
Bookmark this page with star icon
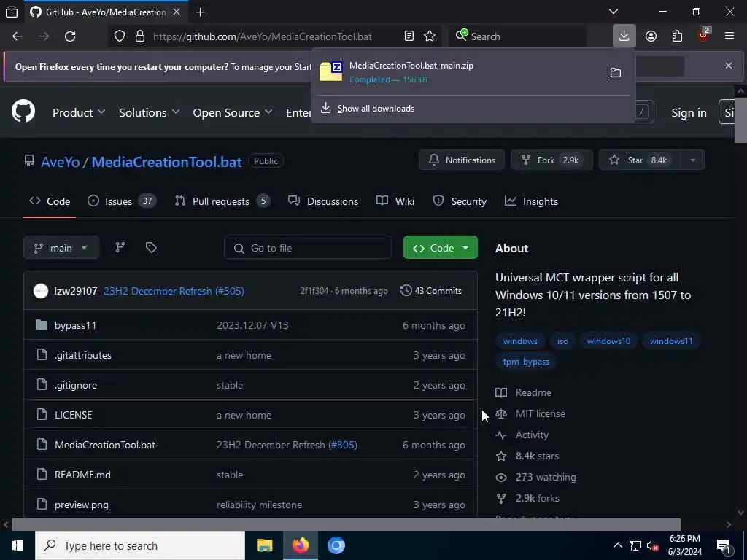coord(430,36)
